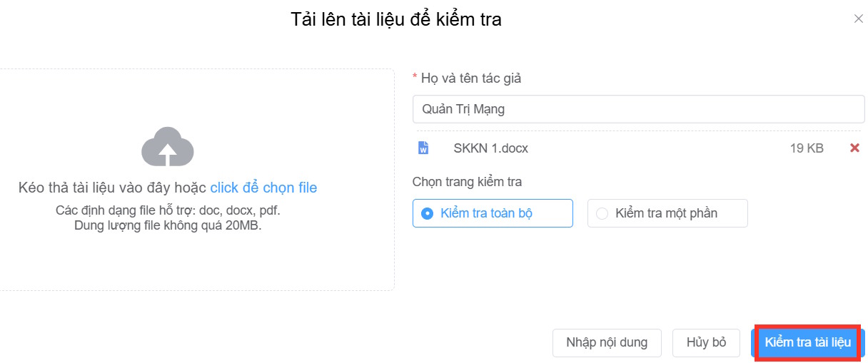Click the "Dung lượng file không quá 20MB" note
This screenshot has width=868, height=363.
(168, 226)
